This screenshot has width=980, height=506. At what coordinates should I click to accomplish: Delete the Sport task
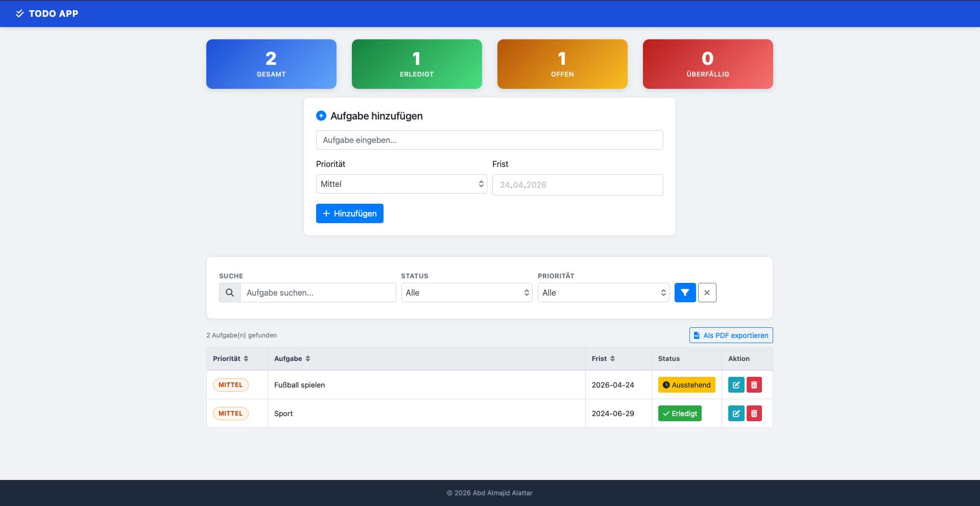tap(754, 414)
